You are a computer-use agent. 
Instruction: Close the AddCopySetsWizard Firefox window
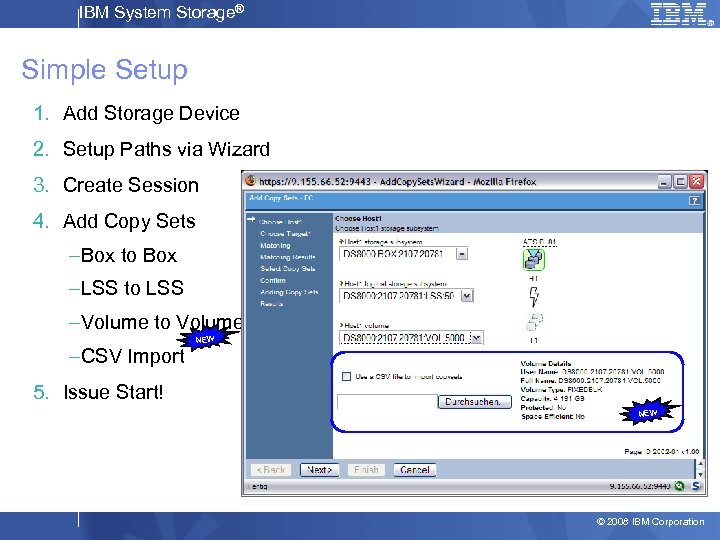click(x=696, y=182)
